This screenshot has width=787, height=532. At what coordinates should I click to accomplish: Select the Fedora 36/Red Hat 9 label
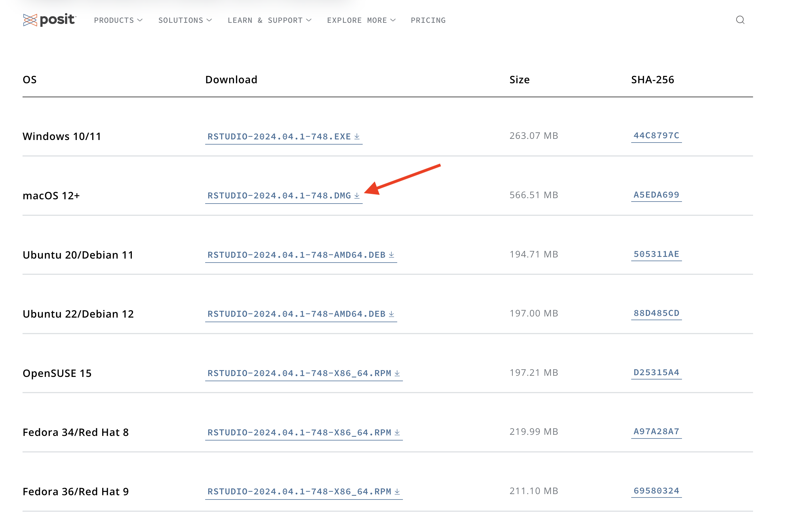click(76, 492)
